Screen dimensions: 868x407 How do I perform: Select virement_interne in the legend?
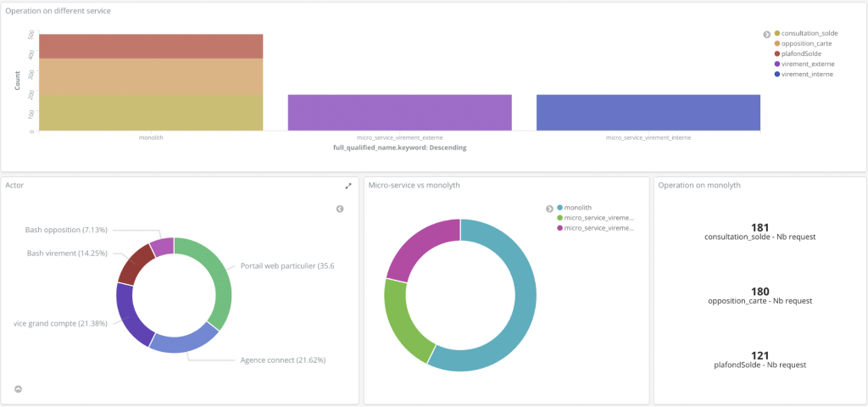coord(805,74)
